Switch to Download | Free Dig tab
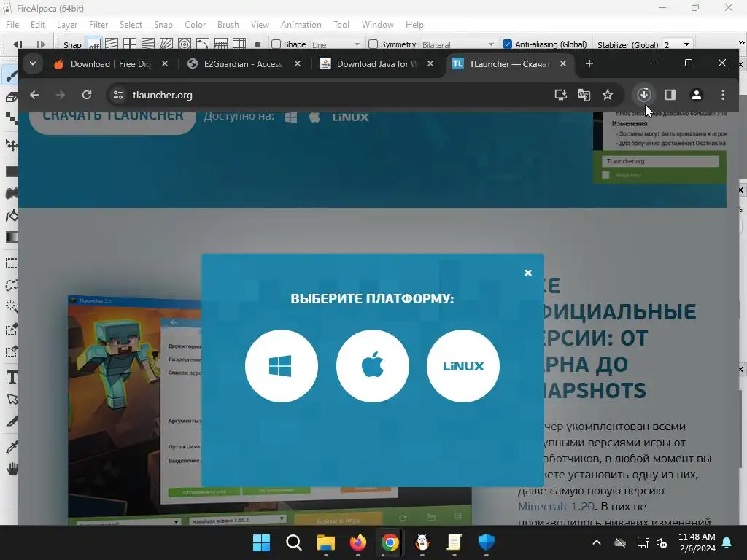This screenshot has height=560, width=747. [x=110, y=64]
